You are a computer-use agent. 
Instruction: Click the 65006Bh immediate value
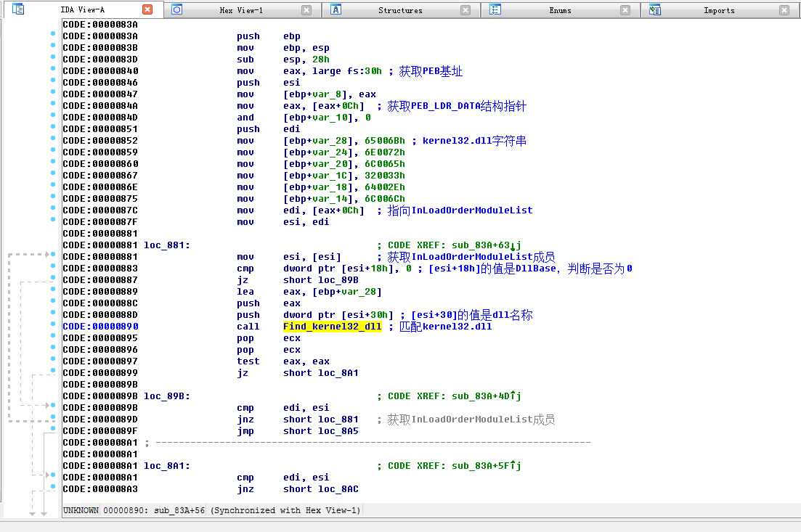pos(385,140)
